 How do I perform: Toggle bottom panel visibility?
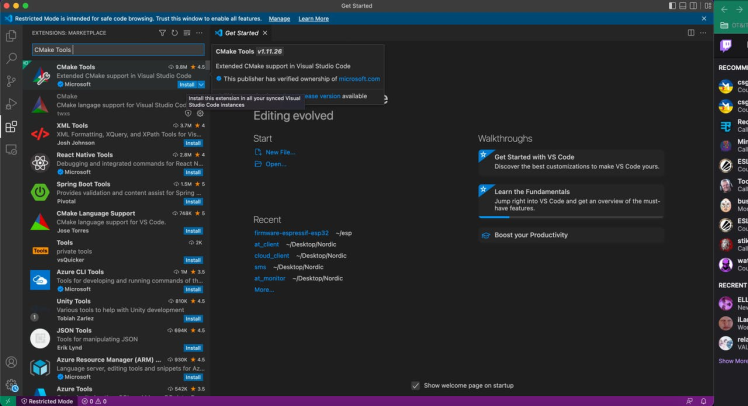[x=683, y=6]
